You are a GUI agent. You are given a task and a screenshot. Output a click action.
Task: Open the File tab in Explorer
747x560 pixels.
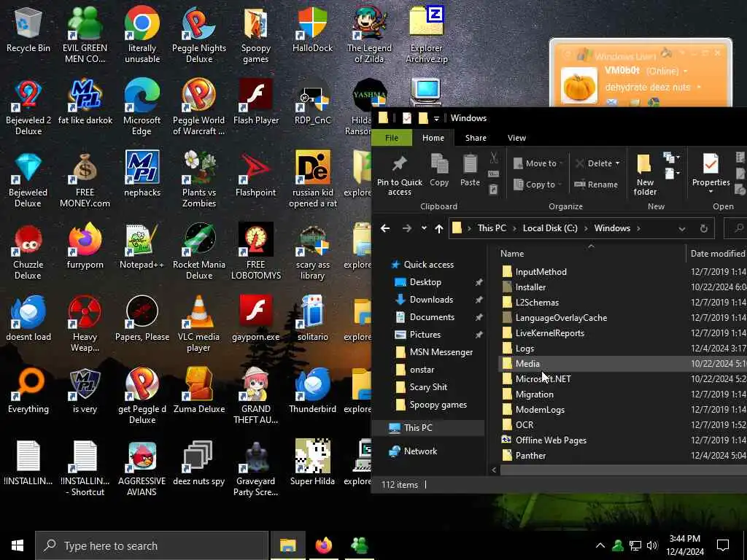pyautogui.click(x=392, y=138)
